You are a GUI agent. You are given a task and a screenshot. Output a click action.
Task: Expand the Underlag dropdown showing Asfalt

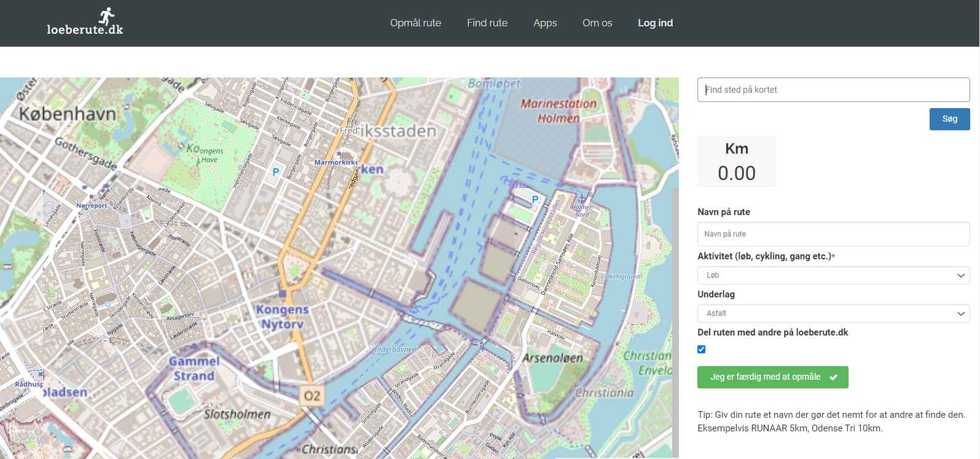pyautogui.click(x=833, y=313)
